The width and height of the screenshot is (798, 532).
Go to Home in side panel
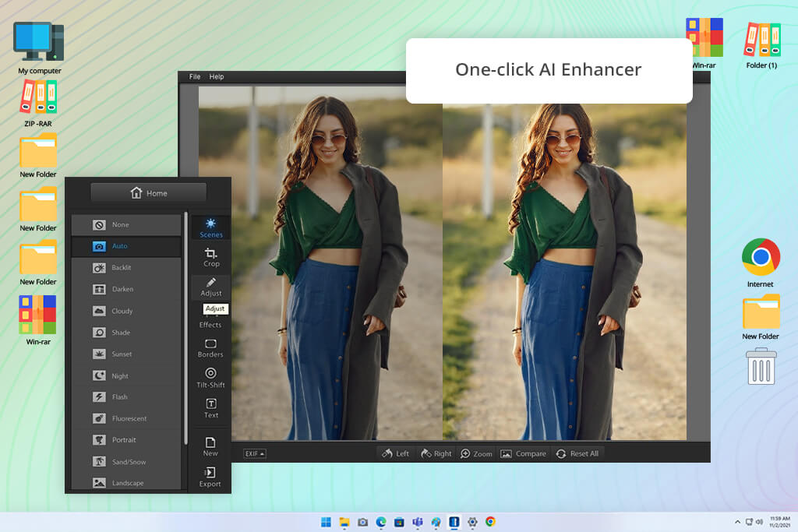(x=149, y=193)
